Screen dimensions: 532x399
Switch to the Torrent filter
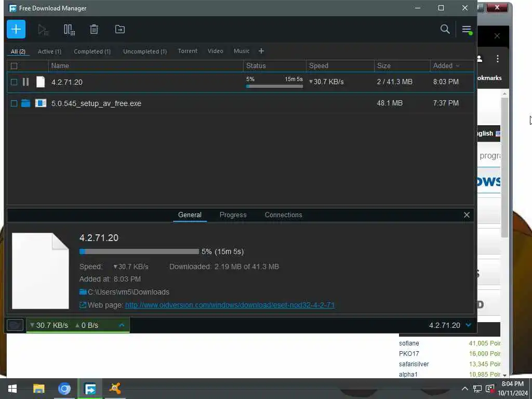[188, 51]
